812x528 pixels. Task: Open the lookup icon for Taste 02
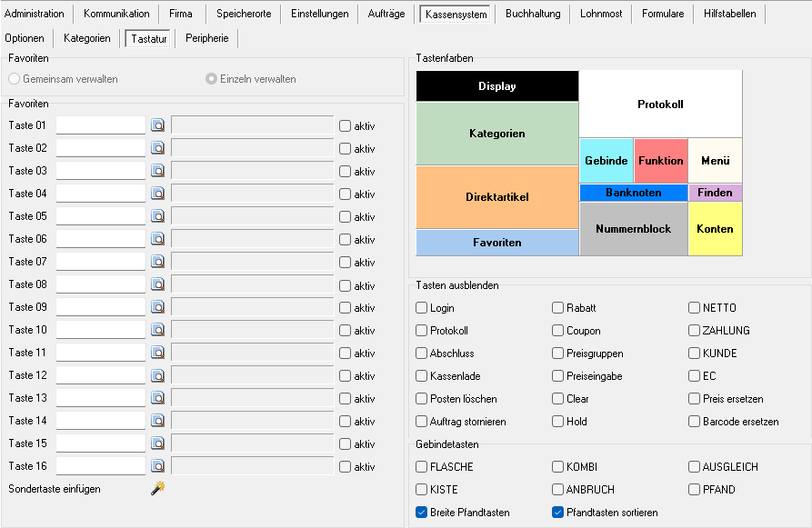tap(157, 148)
